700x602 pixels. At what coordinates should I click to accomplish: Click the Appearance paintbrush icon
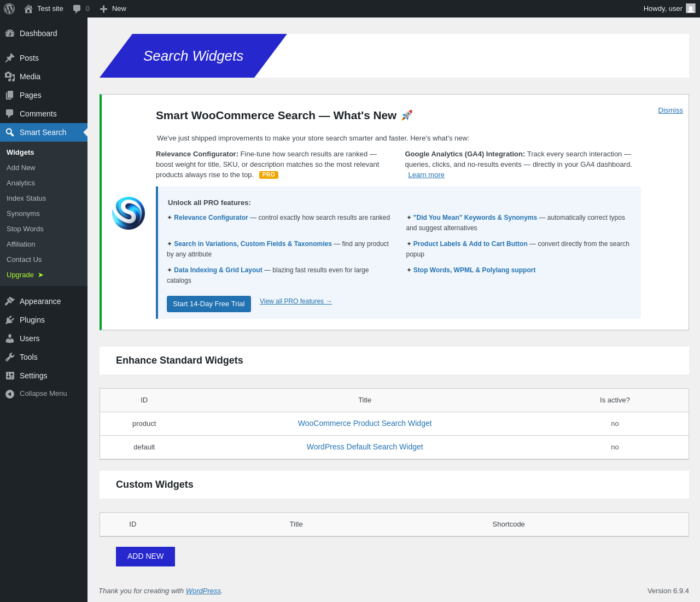pyautogui.click(x=10, y=301)
